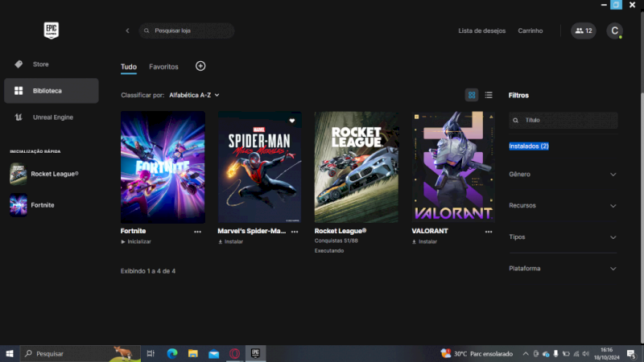Switch library to grid view
Image resolution: width=644 pixels, height=362 pixels.
pyautogui.click(x=472, y=95)
